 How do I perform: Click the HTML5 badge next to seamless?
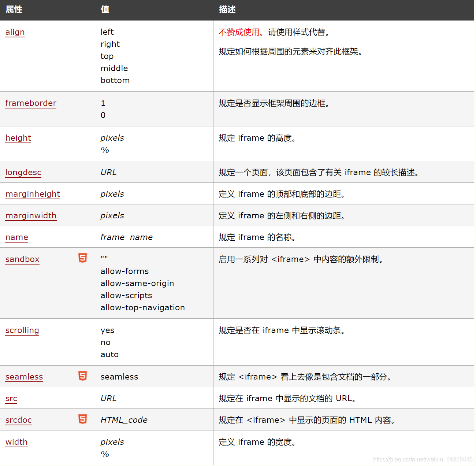coord(83,376)
